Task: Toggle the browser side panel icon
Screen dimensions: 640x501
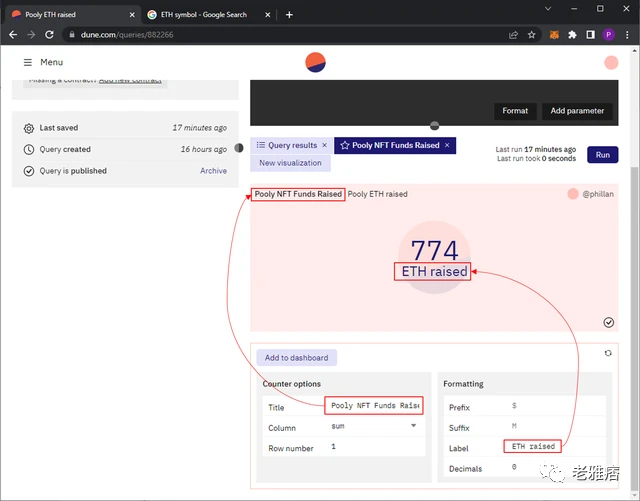Action: pos(590,35)
